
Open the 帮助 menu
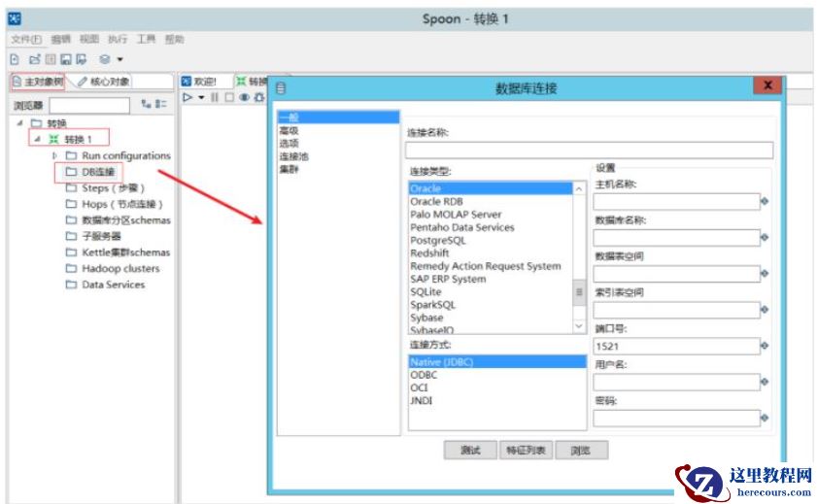tap(175, 40)
